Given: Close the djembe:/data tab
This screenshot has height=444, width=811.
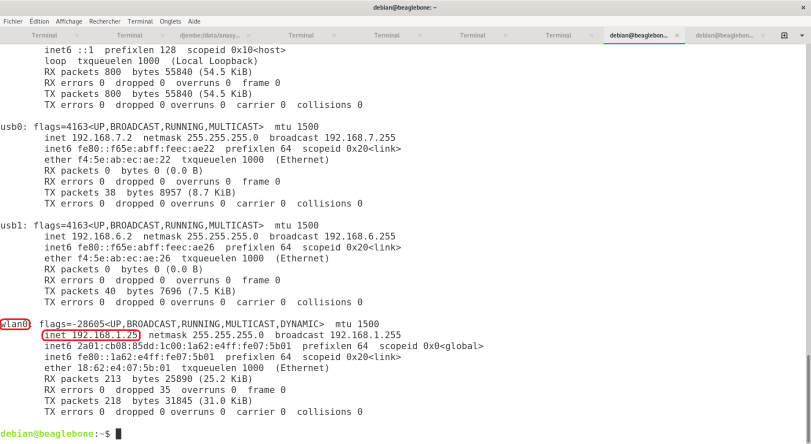Looking at the screenshot, I should [247, 35].
